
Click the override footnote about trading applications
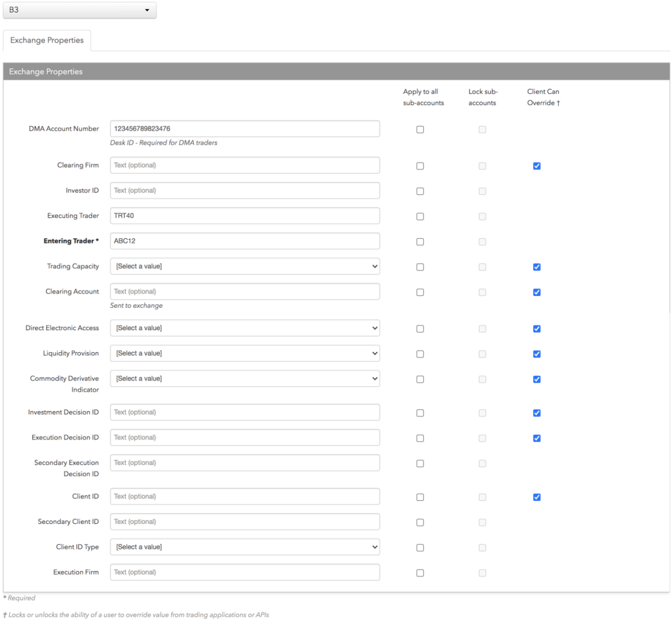pos(136,615)
